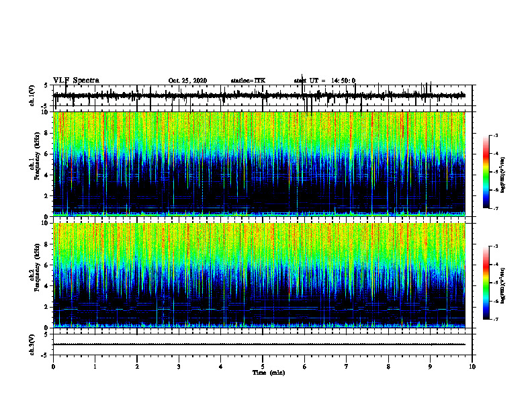The height and width of the screenshot is (411, 532).
Task: Click inside the ch.2 spectrogram panel
Action: [x=259, y=275]
